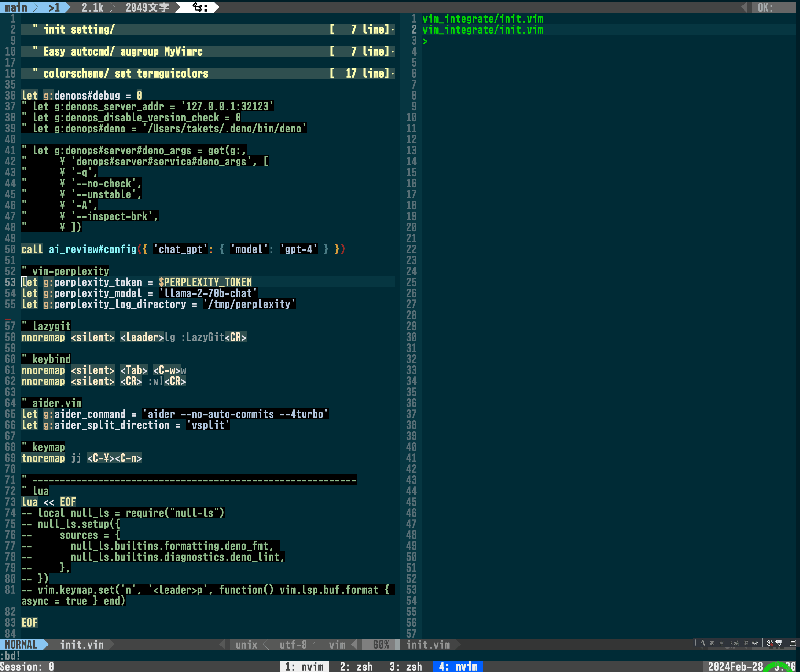This screenshot has height=672, width=800.
Task: Open the IME bar hamburger menu icon
Action: 793,643
